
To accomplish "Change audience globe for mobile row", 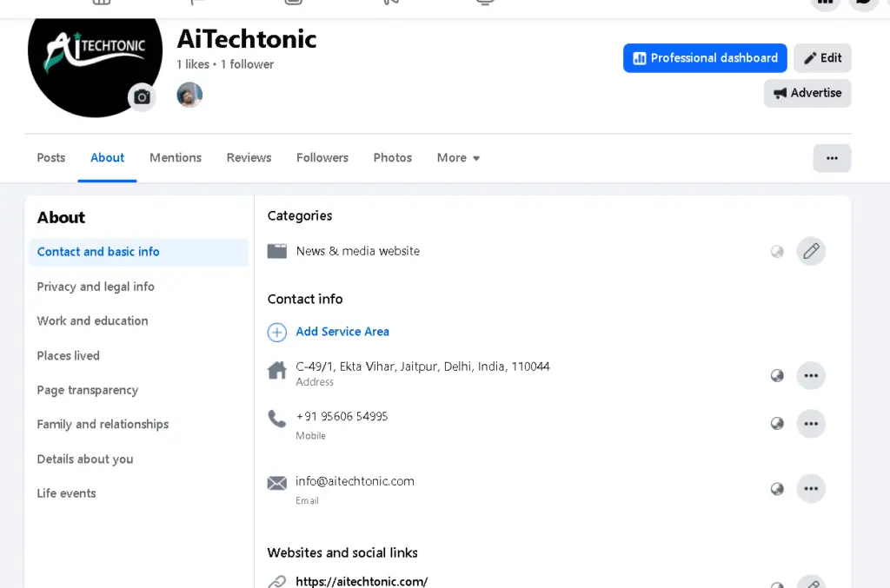I will pyautogui.click(x=777, y=424).
